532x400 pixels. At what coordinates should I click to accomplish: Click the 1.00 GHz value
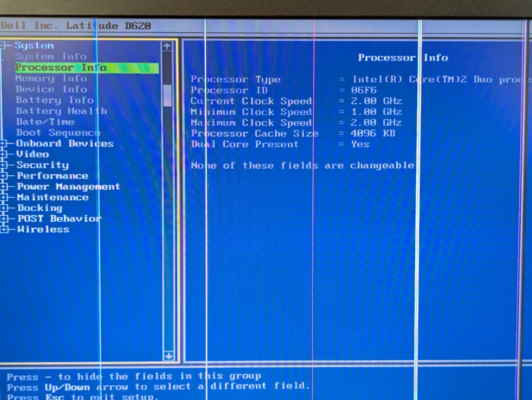point(376,112)
